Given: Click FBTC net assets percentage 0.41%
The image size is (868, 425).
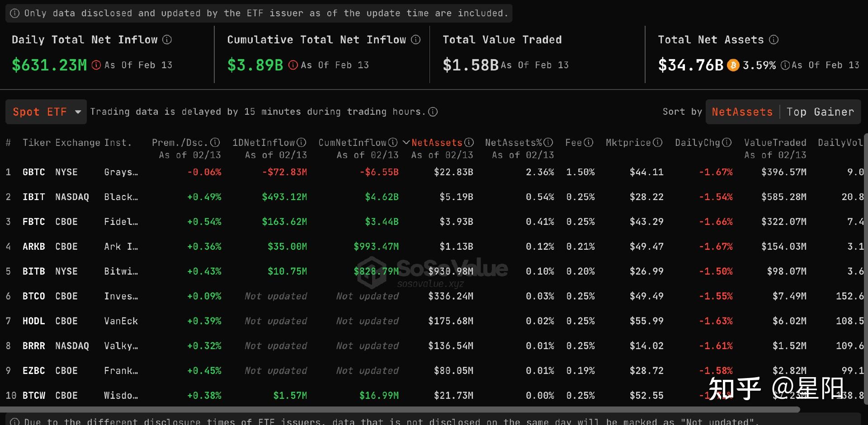Looking at the screenshot, I should click(540, 222).
